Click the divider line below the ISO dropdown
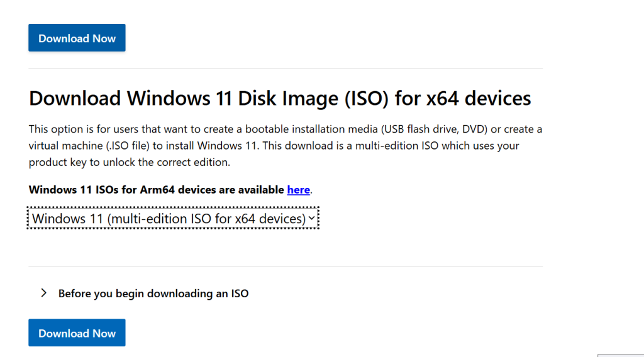This screenshot has width=644, height=357. (285, 266)
